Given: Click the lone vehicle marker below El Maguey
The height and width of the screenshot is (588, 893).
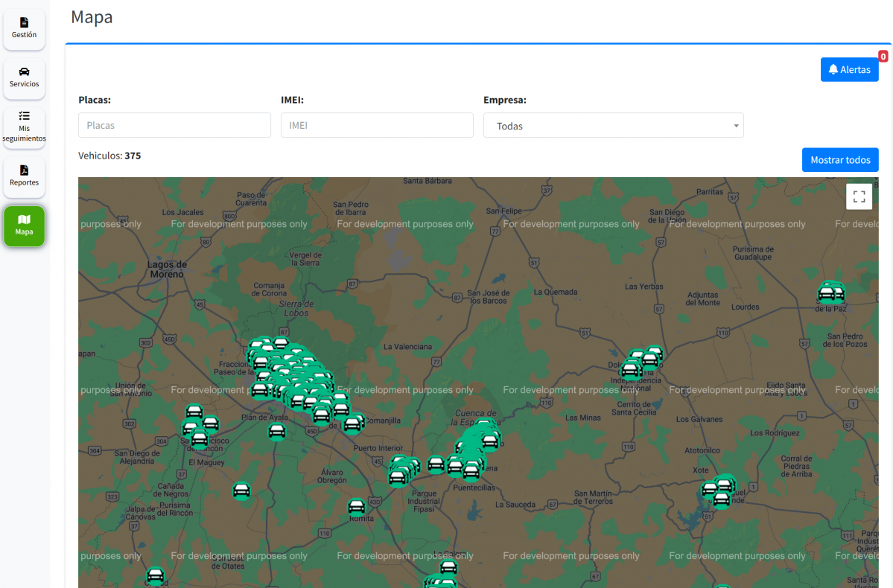Looking at the screenshot, I should pos(241,490).
